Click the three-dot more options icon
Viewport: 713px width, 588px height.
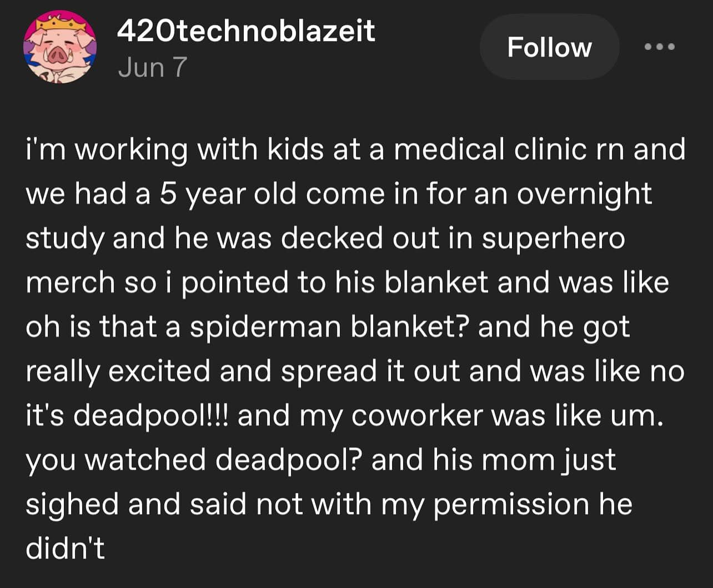coord(659,47)
